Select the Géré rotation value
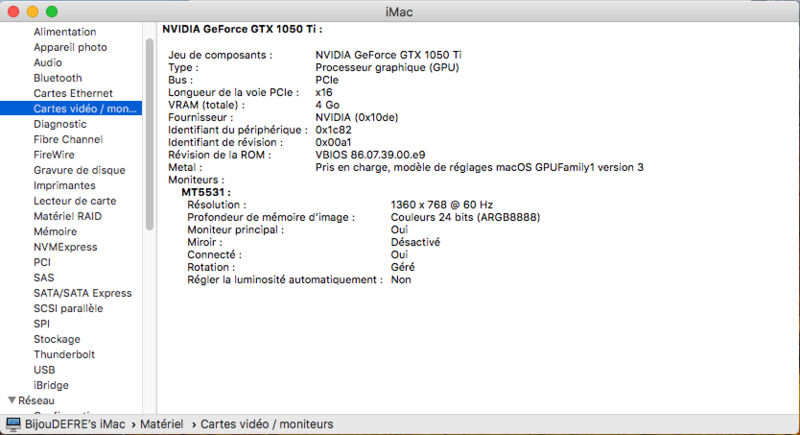Viewport: 800px width, 435px height. (x=403, y=267)
